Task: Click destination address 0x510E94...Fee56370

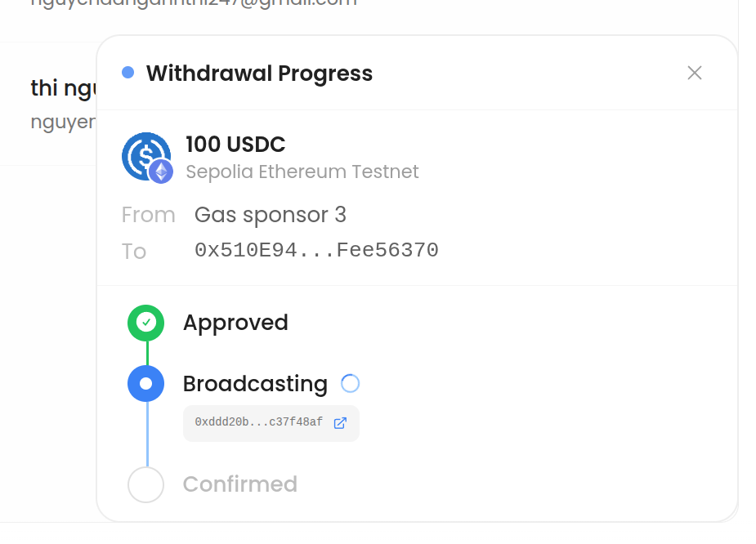Action: tap(316, 250)
